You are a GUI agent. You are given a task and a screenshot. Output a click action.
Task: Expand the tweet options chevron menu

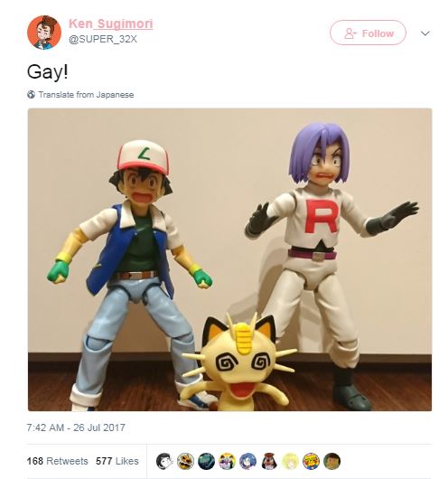[425, 33]
